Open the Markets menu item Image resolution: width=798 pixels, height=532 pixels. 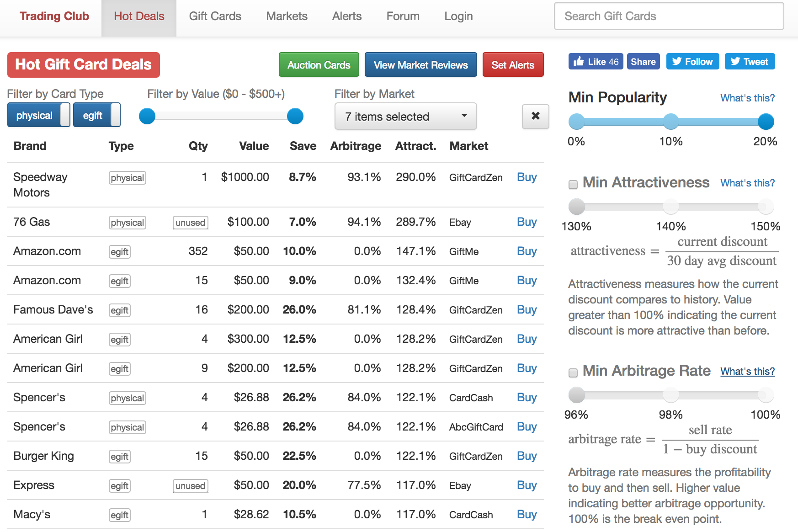coord(287,16)
